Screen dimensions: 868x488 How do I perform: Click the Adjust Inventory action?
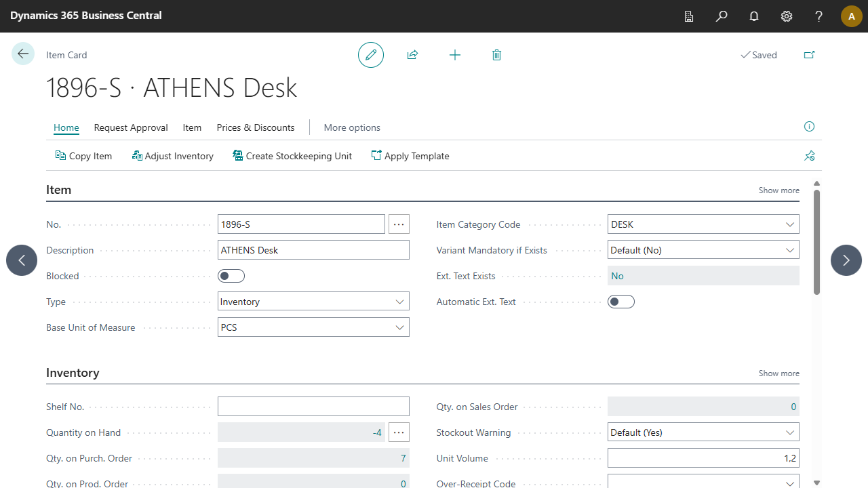173,156
